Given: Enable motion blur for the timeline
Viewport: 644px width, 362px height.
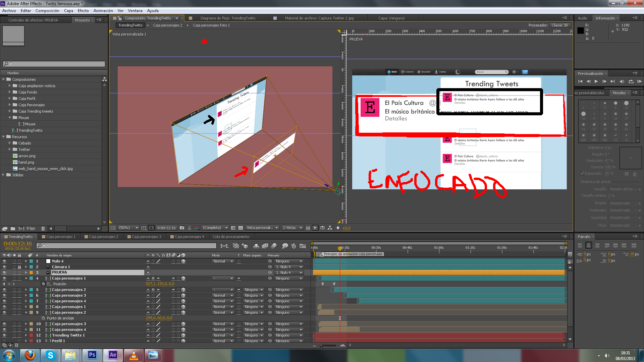Looking at the screenshot, I should point(273,246).
